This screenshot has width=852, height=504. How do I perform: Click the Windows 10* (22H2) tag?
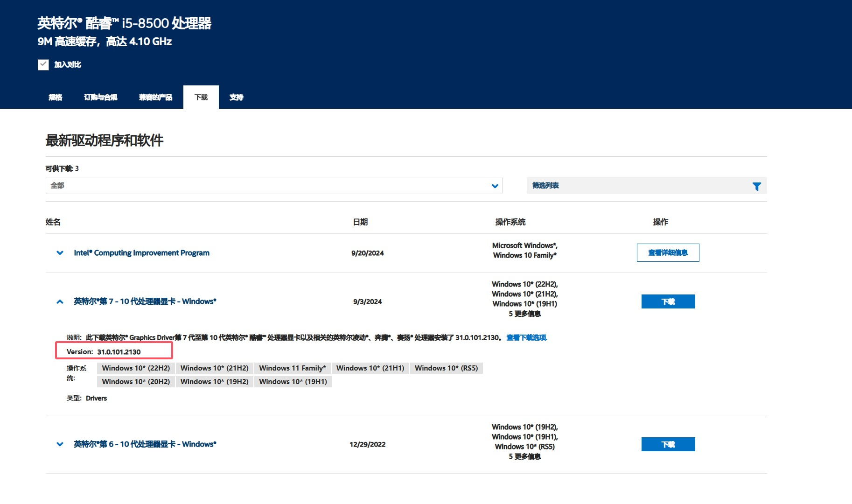pos(136,368)
